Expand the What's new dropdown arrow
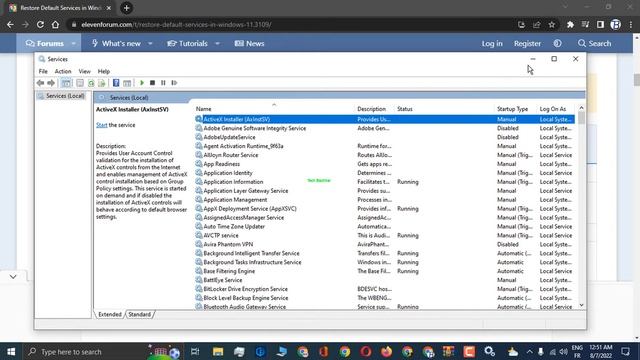640x360 pixels. click(x=150, y=44)
